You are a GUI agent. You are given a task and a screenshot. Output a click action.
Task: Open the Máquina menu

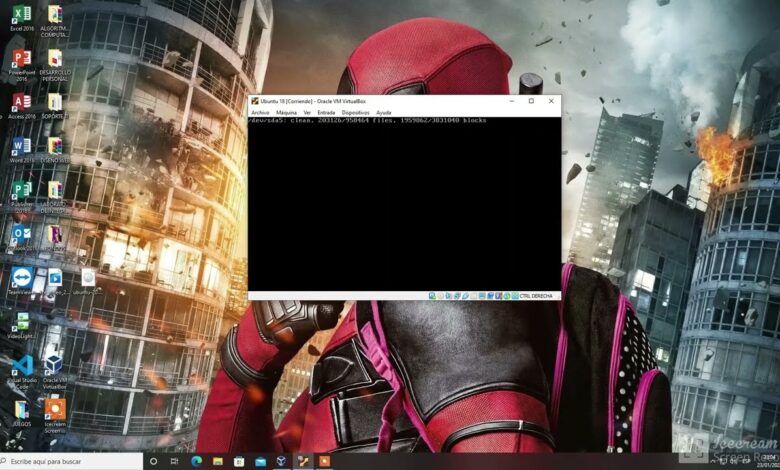286,113
